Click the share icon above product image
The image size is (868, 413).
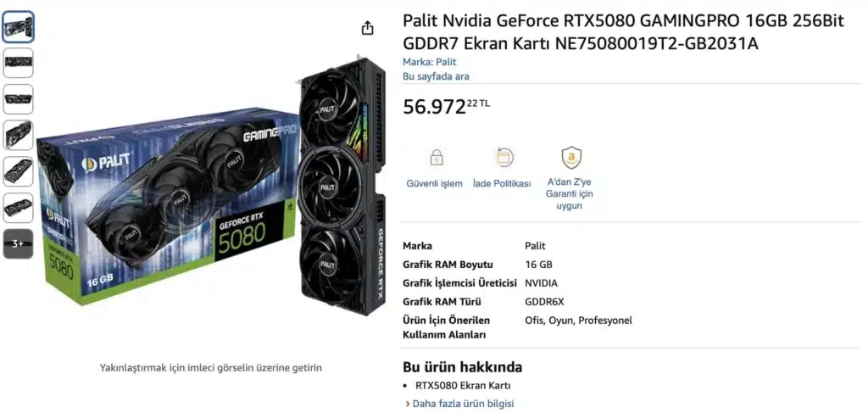point(368,28)
